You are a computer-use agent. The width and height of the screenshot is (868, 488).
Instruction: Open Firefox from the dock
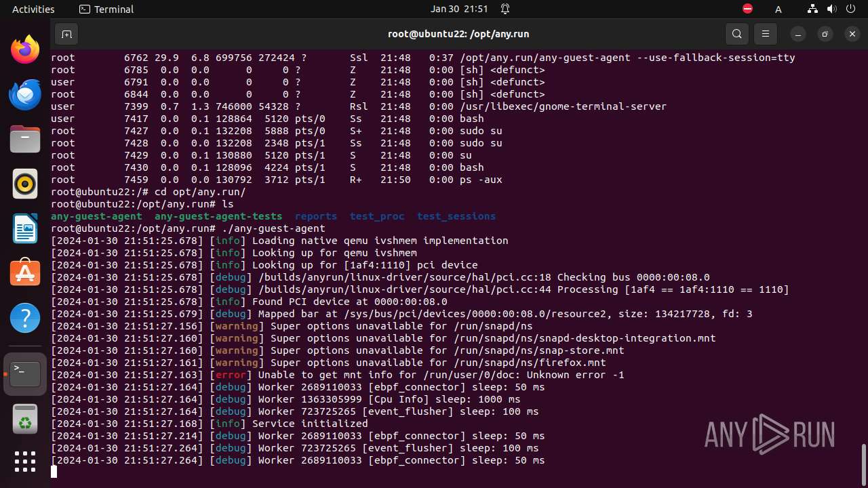click(x=25, y=49)
